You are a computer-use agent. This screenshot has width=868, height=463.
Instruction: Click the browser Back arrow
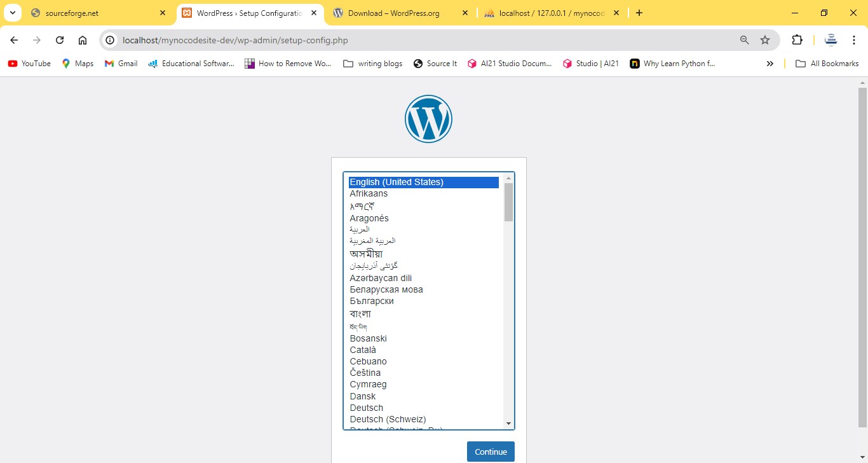pyautogui.click(x=14, y=40)
